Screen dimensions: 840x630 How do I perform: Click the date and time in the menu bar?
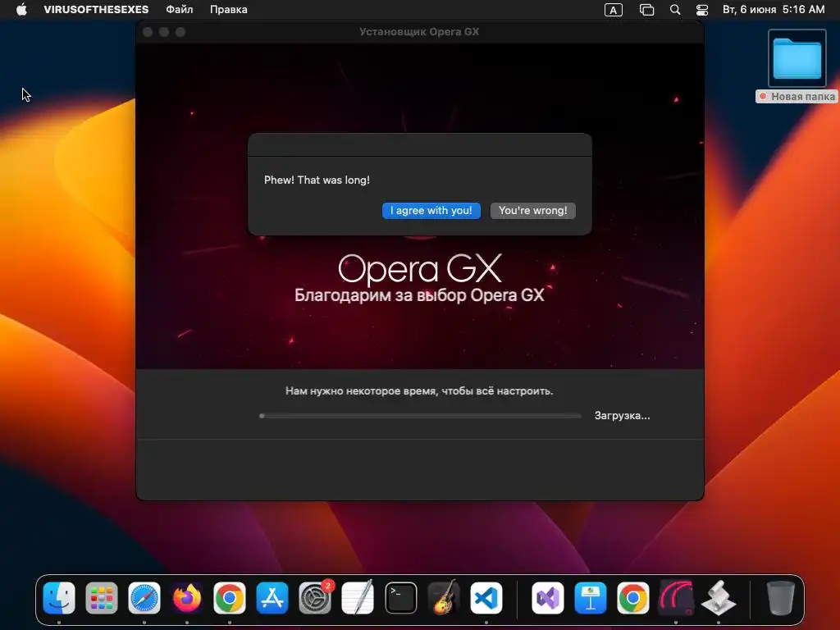pyautogui.click(x=774, y=10)
